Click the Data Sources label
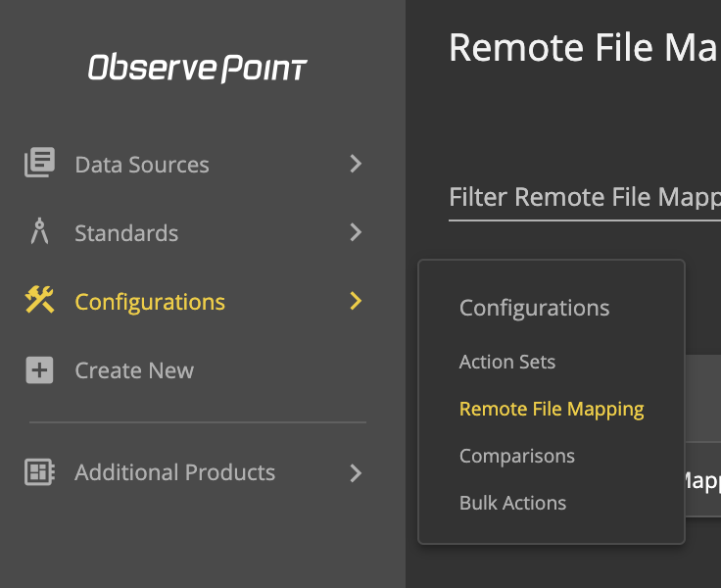The height and width of the screenshot is (588, 721). coord(142,165)
